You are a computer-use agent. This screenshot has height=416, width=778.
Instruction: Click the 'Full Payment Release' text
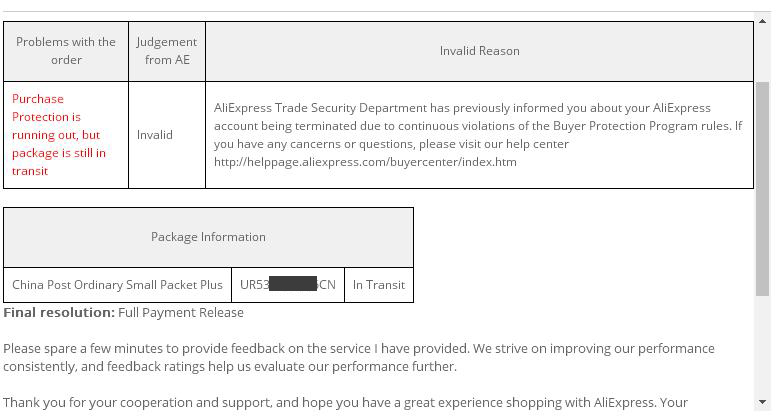pos(181,313)
